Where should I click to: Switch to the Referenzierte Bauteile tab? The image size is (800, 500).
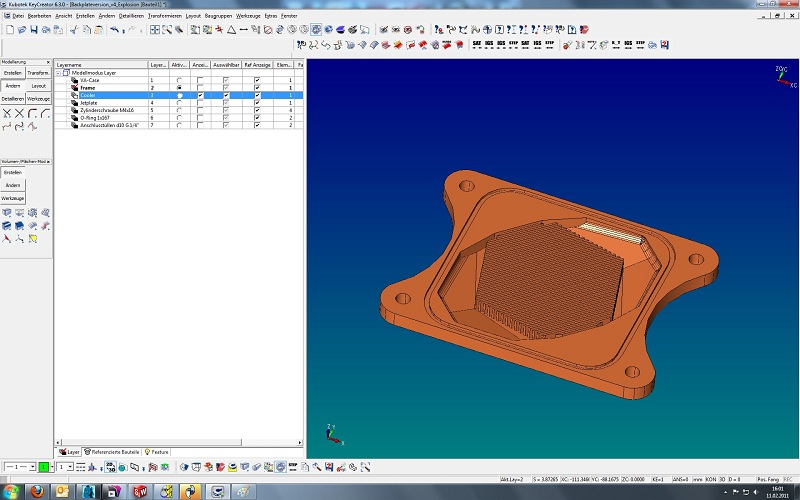pyautogui.click(x=112, y=452)
